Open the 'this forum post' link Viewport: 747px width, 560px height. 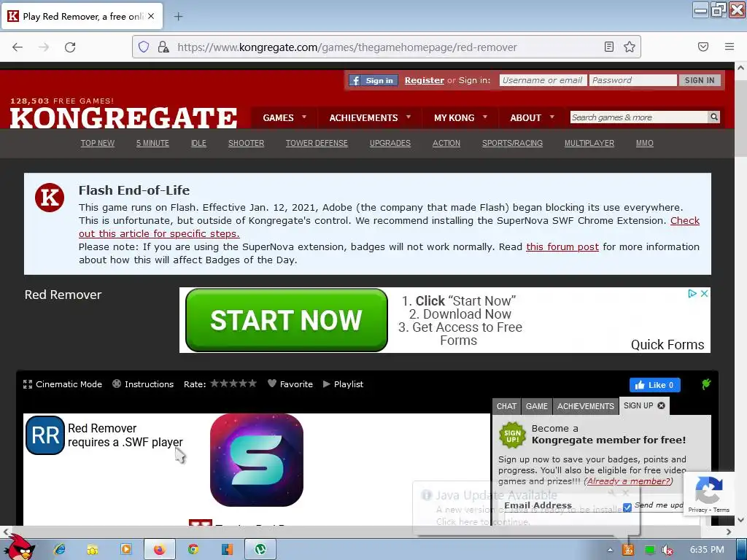point(562,246)
